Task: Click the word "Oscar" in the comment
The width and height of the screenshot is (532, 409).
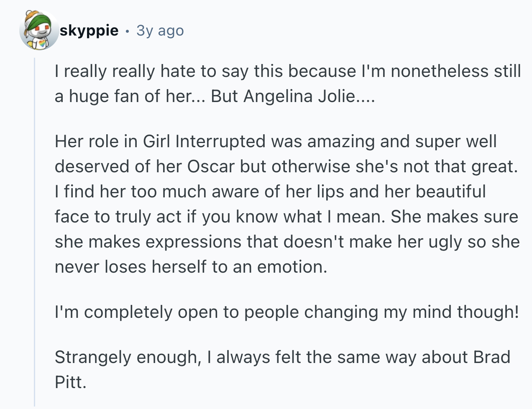Action: tap(210, 166)
